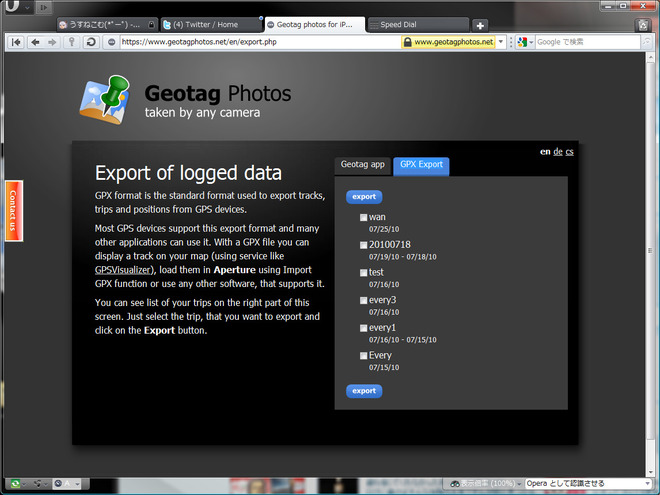Click the Opera Turbo status icon

59,484
